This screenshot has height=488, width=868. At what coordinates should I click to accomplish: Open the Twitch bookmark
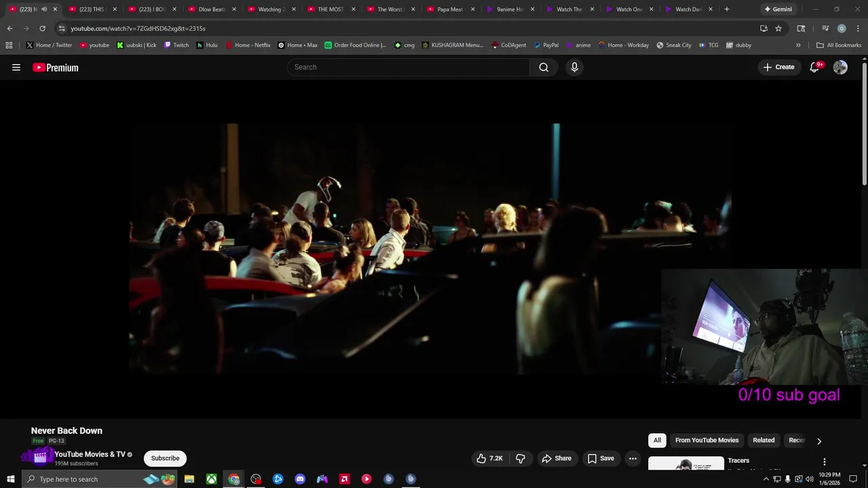176,45
